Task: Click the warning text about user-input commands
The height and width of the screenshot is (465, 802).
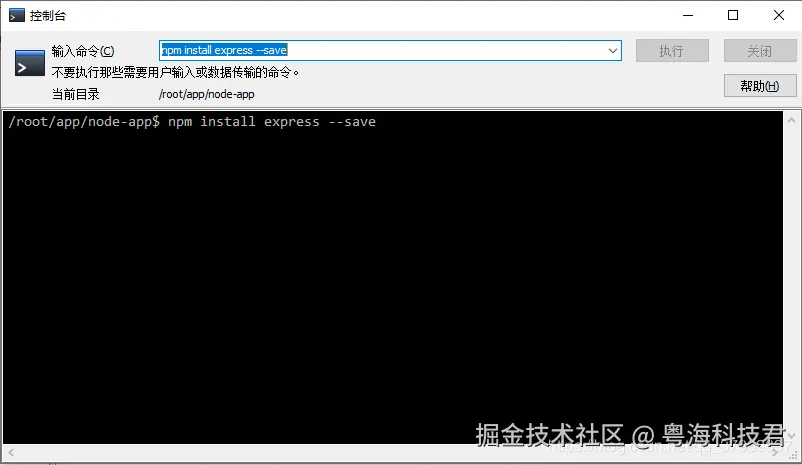Action: (x=175, y=73)
